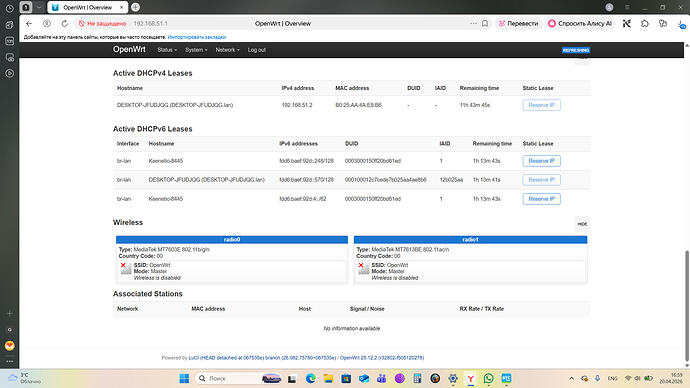Open a new tab with the plus icon
This screenshot has height=388, width=690.
(x=136, y=7)
